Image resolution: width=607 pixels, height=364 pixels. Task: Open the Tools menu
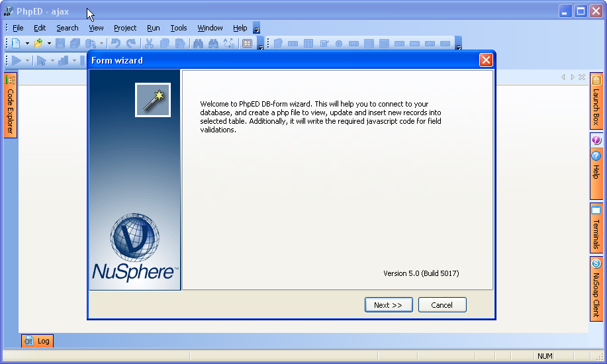(179, 28)
